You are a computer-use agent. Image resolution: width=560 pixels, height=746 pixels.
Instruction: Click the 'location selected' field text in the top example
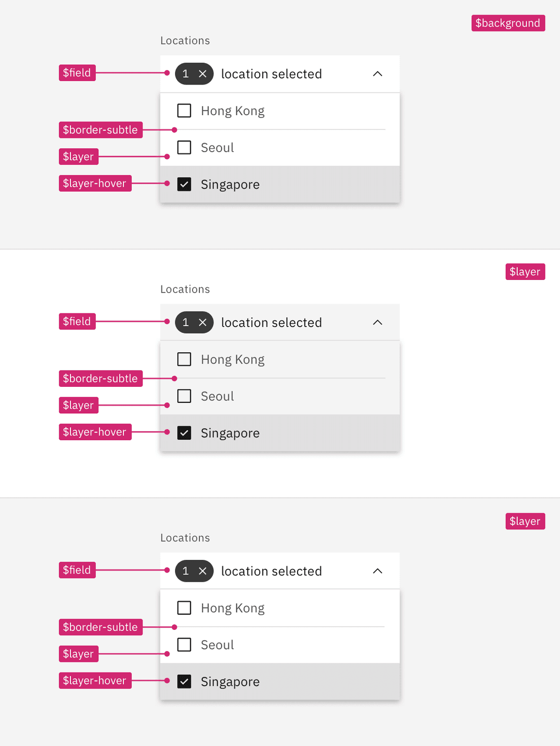pyautogui.click(x=271, y=74)
